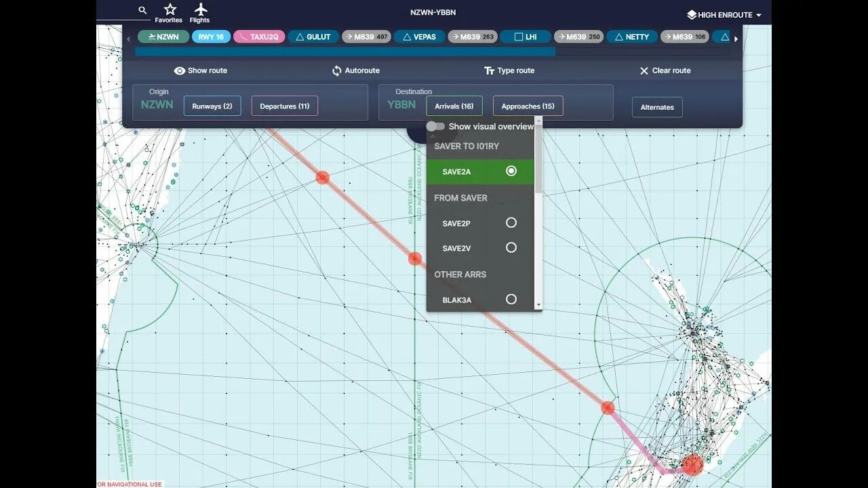Image resolution: width=868 pixels, height=488 pixels.
Task: Open the search magnifier icon
Action: pos(142,10)
